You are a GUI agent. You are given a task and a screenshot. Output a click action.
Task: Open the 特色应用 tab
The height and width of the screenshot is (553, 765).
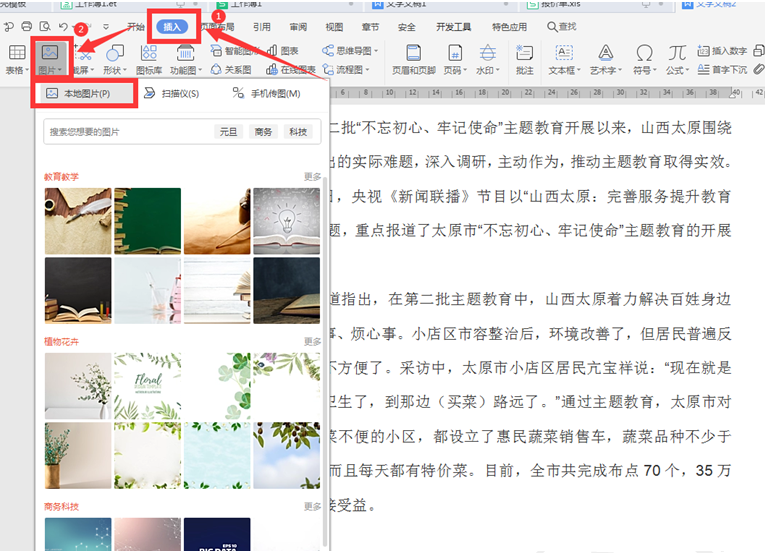[x=509, y=27]
